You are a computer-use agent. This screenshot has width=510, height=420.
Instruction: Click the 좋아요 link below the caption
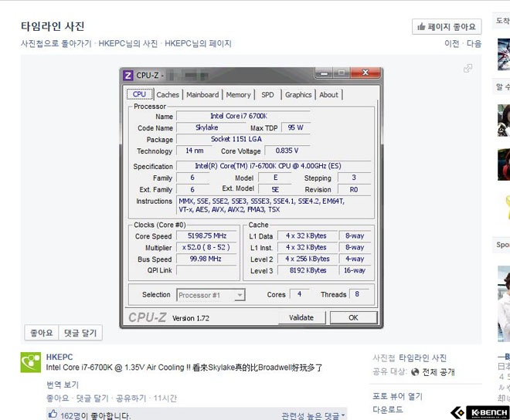tap(58, 398)
